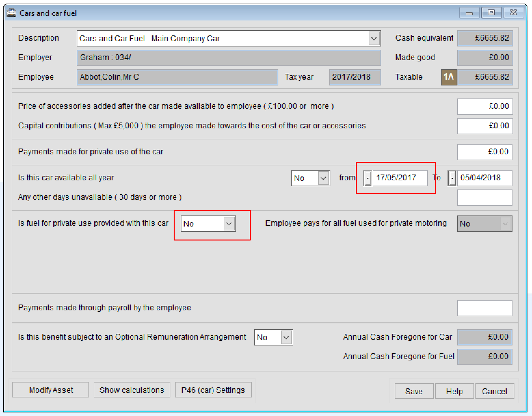532x416 pixels.
Task: Open P46 (car) Settings
Action: [213, 390]
